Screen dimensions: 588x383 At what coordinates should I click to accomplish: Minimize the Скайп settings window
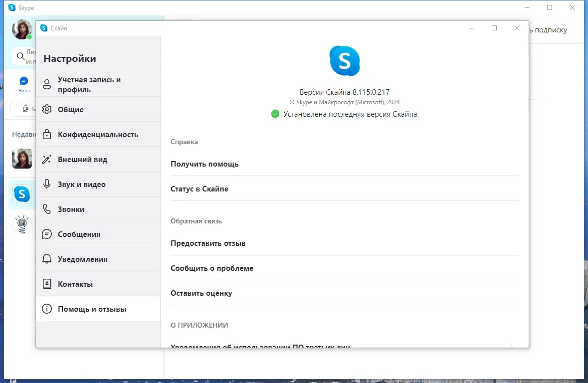(472, 28)
